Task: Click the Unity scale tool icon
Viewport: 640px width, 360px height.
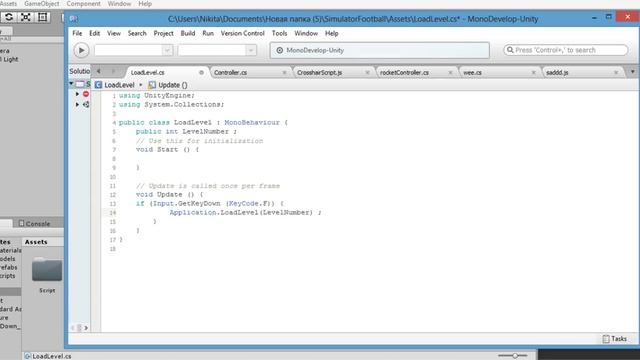Action: 26,17
